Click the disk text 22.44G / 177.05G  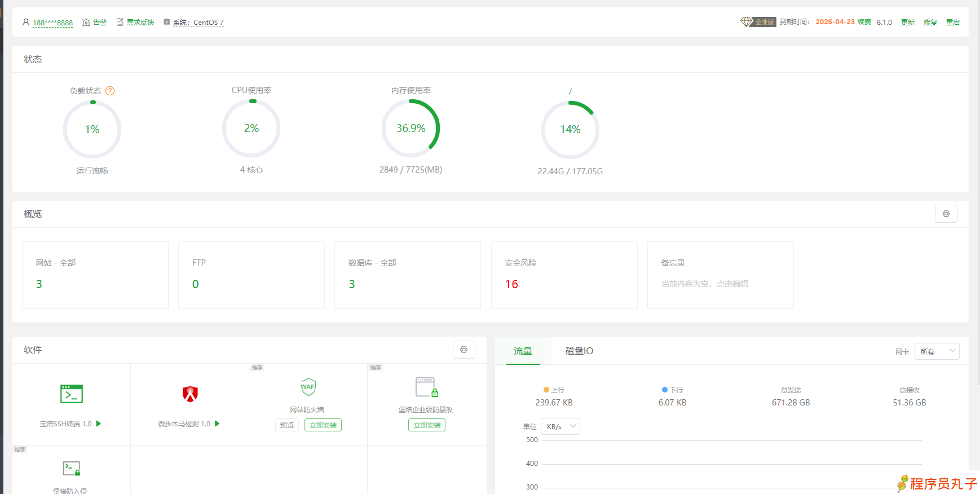(x=570, y=171)
